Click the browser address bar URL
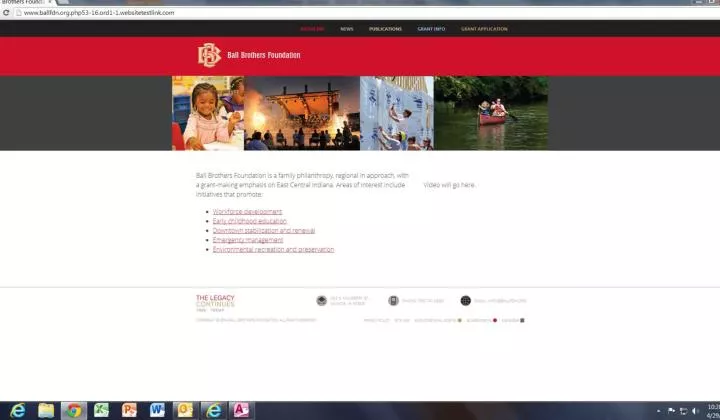 click(99, 13)
